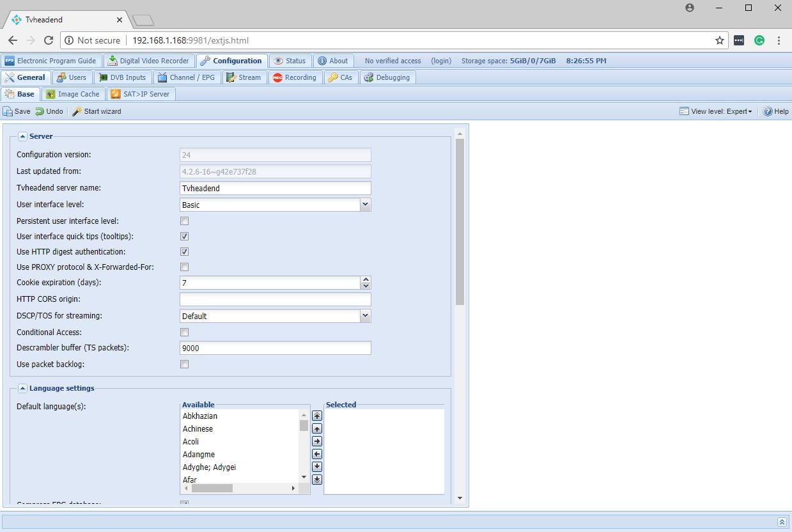Click the Tvheadend server name field
Viewport: 792px width, 532px height.
(275, 188)
